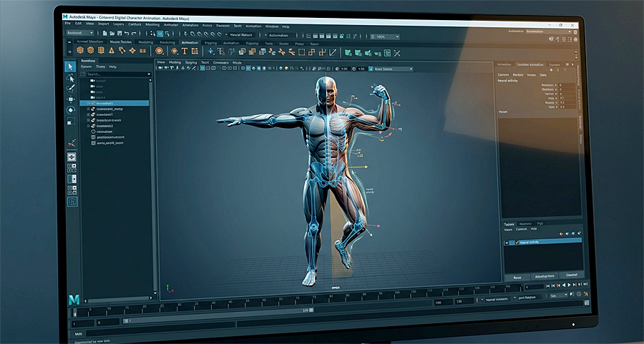Click the play forward button
This screenshot has height=344, width=644.
click(x=569, y=285)
